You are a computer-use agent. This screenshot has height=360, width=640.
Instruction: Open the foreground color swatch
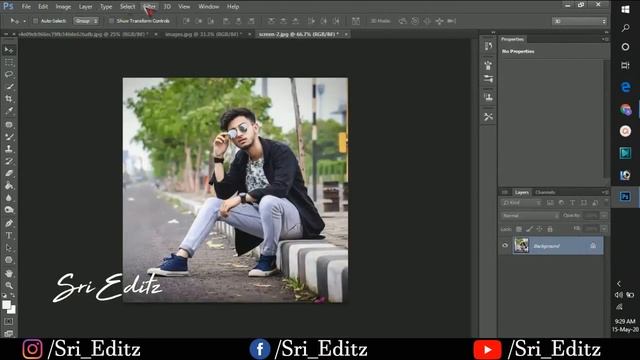pyautogui.click(x=6, y=304)
